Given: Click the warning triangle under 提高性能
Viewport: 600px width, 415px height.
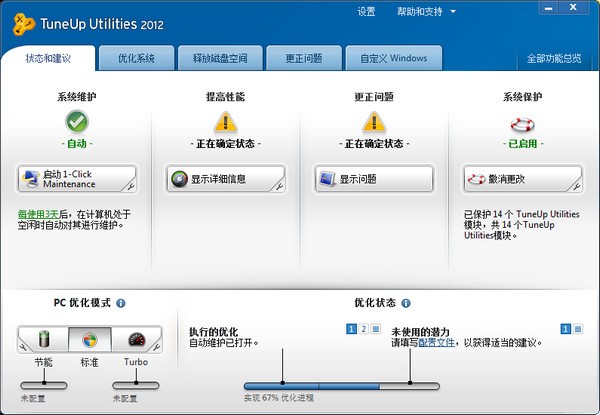Looking at the screenshot, I should click(225, 122).
